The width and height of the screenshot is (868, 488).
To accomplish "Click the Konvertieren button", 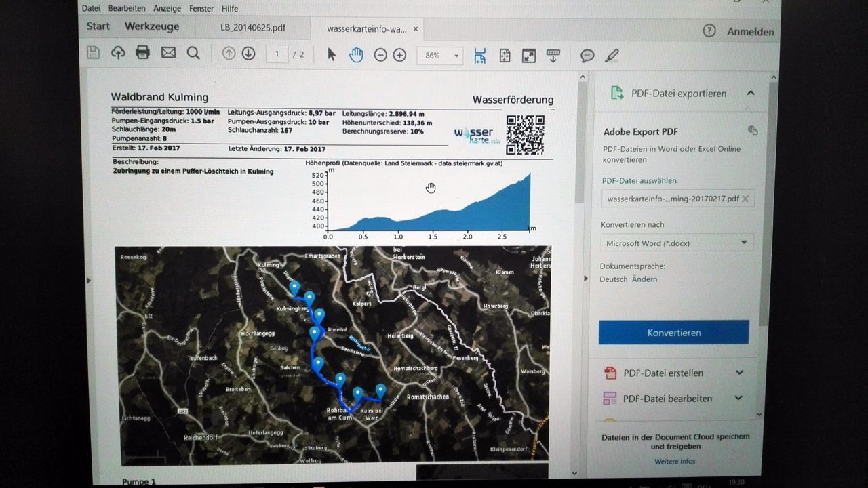I will pyautogui.click(x=673, y=333).
